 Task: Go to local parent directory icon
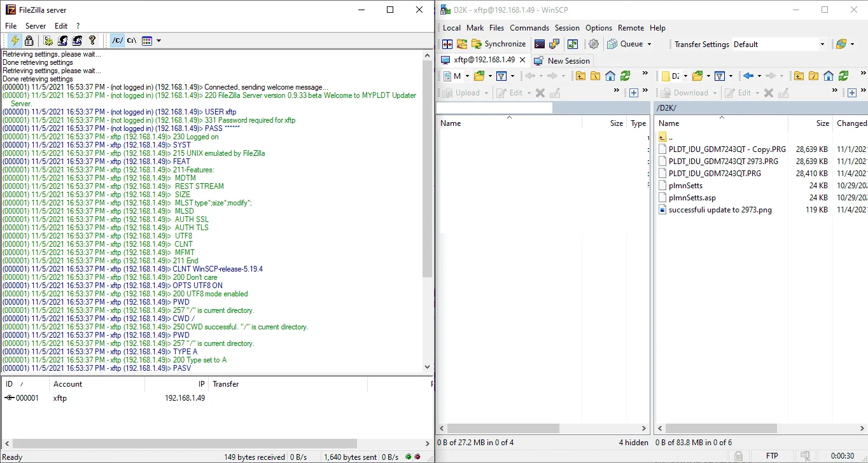click(x=580, y=76)
